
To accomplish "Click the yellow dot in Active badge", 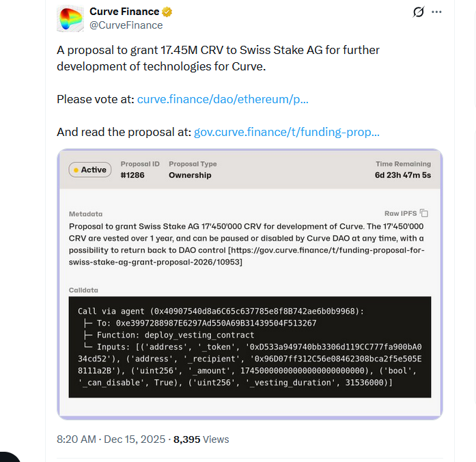I will (76, 170).
